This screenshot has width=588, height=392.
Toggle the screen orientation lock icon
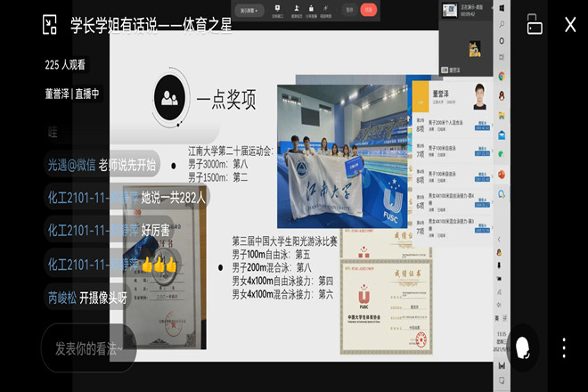pos(535,25)
